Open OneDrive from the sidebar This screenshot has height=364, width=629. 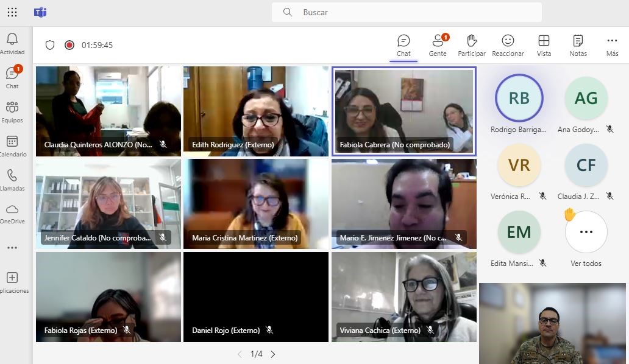12,213
